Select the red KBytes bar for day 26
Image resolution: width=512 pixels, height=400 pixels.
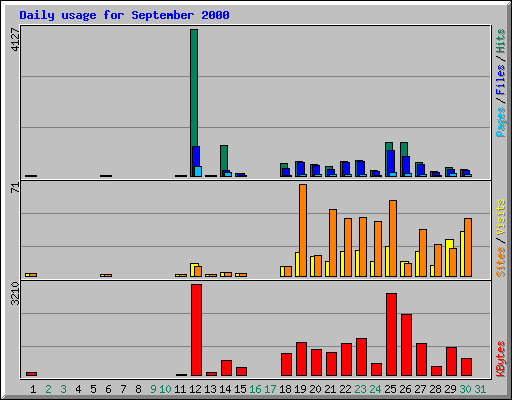pos(406,345)
